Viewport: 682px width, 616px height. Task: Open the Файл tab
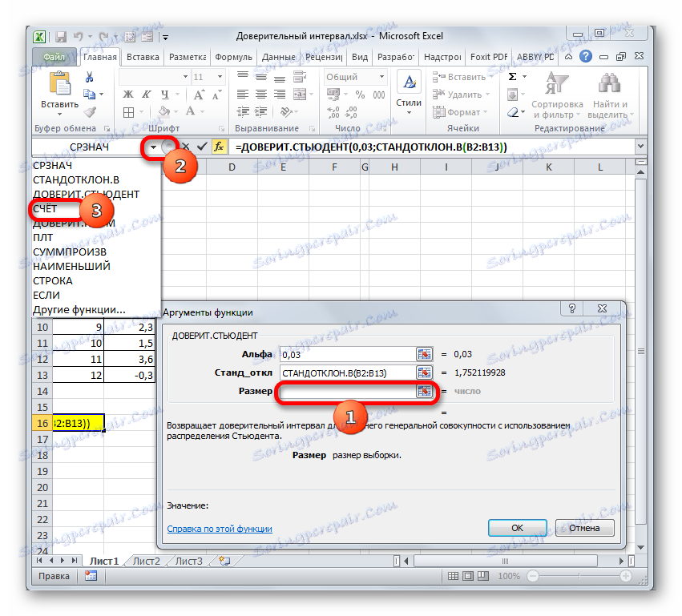(x=54, y=57)
